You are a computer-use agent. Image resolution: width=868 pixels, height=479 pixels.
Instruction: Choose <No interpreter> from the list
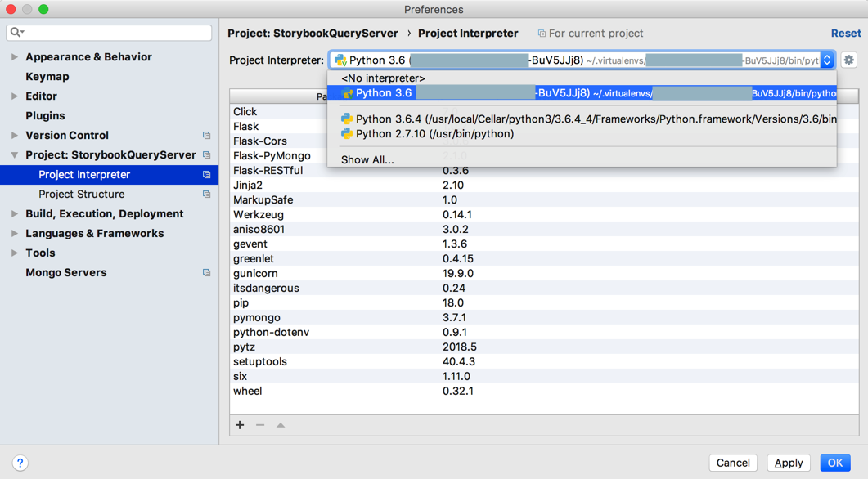click(383, 78)
